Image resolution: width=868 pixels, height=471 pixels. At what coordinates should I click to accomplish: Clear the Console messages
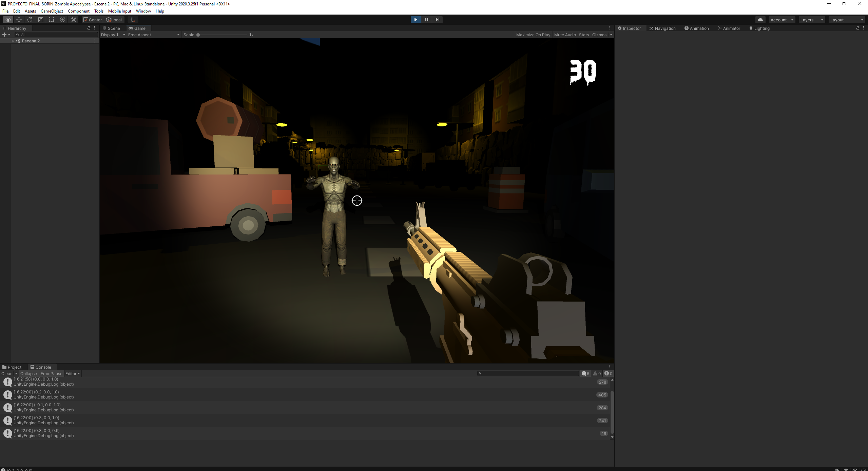pos(6,373)
